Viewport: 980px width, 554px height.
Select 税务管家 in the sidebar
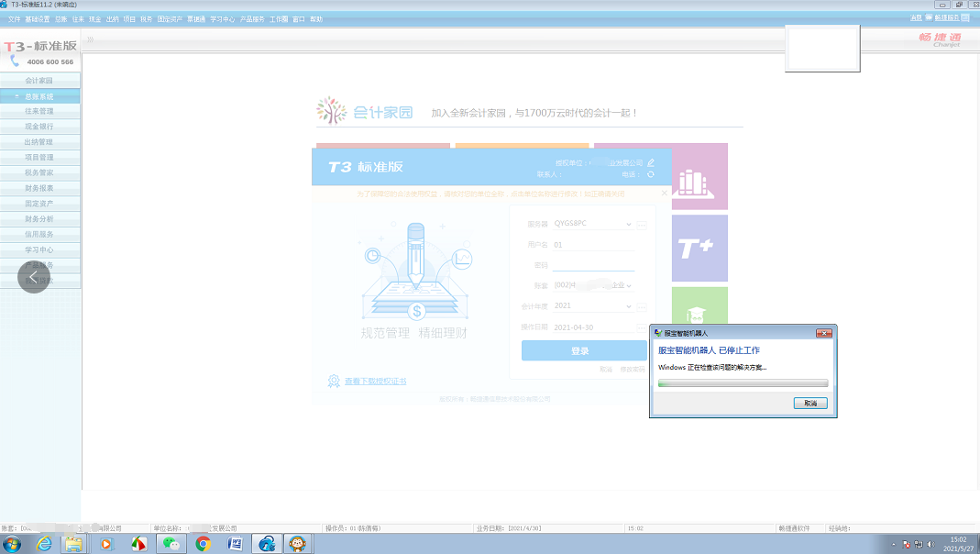click(x=40, y=172)
